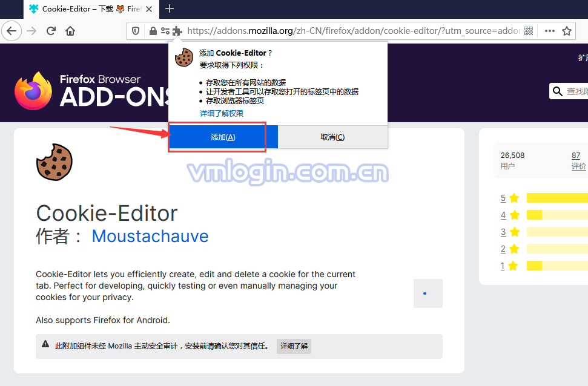Open the page actions three-dot menu

coord(550,31)
